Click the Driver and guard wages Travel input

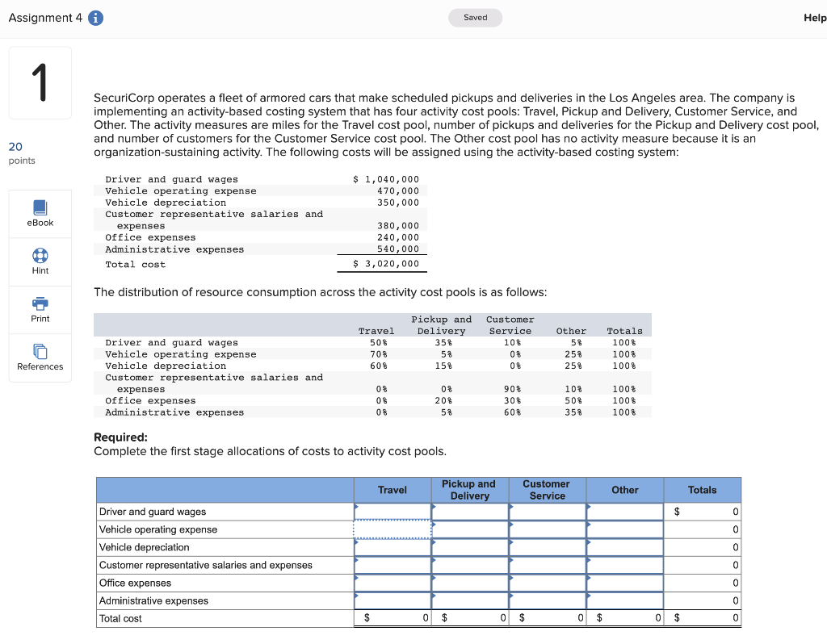click(393, 512)
